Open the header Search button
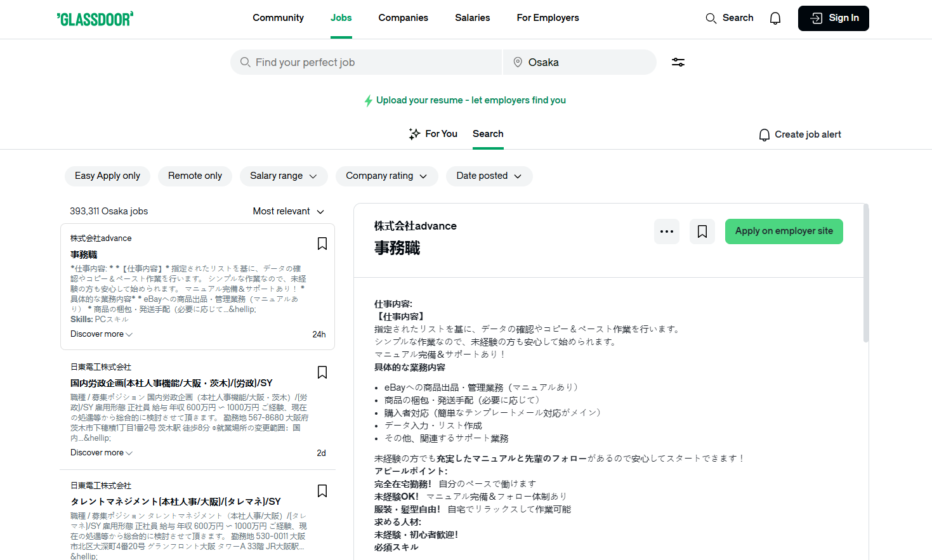Screen dimensions: 932x560 (730, 18)
